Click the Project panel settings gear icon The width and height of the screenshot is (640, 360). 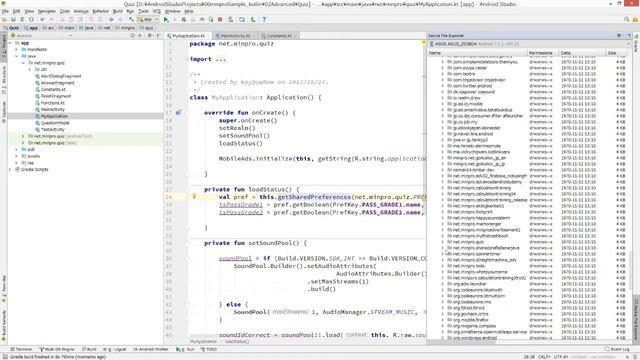(150, 36)
